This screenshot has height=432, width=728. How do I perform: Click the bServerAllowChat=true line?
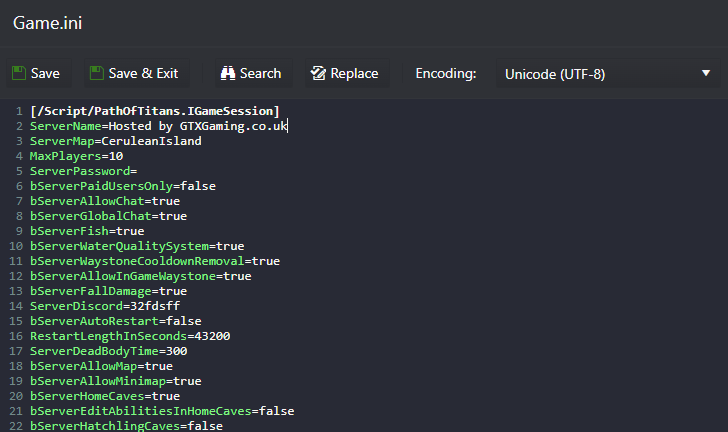click(x=105, y=201)
